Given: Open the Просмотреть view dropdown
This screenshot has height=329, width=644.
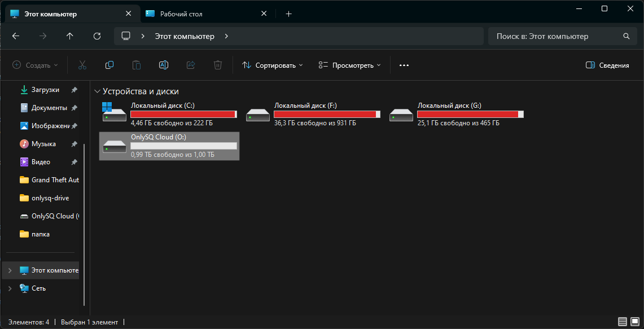Looking at the screenshot, I should (x=349, y=65).
